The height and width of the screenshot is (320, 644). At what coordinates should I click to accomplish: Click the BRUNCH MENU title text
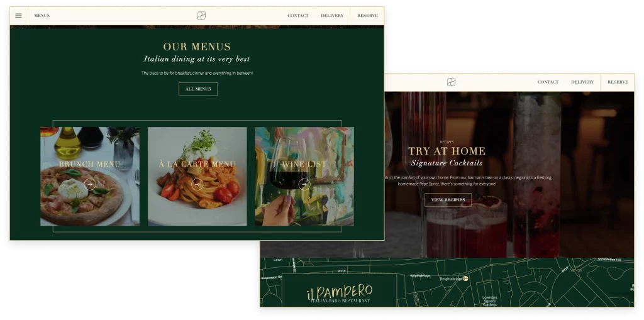(90, 164)
